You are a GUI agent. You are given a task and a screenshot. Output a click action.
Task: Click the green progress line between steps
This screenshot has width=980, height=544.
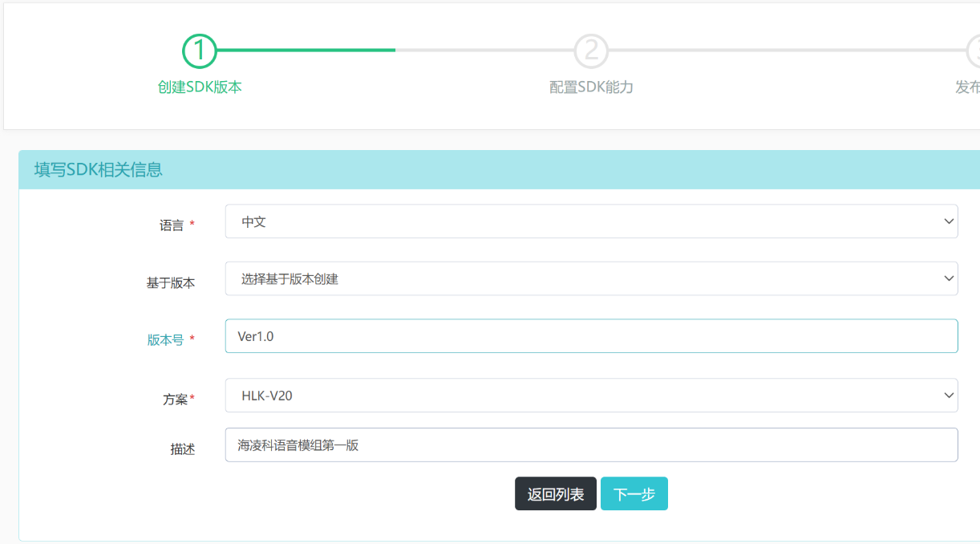(x=305, y=50)
